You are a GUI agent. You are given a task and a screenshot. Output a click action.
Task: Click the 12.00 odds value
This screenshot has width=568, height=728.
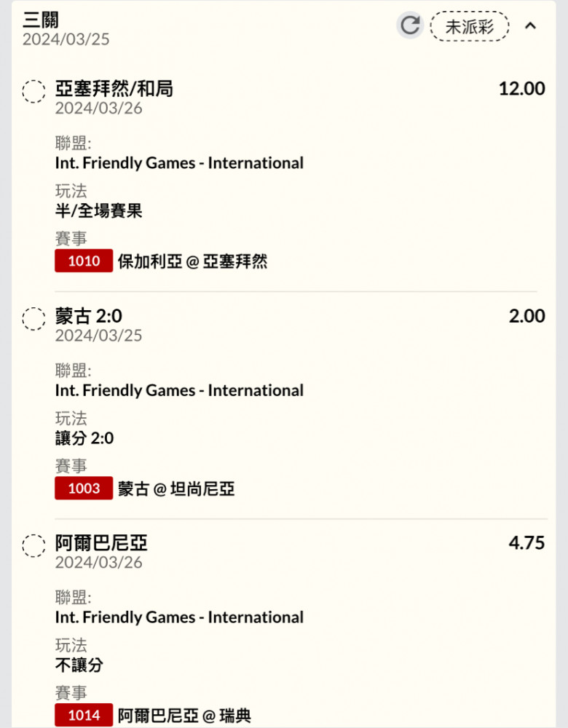(x=521, y=89)
